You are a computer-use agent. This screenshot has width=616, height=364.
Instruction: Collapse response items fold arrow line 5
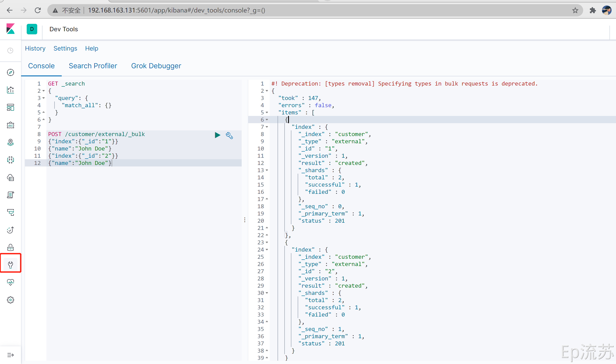click(267, 113)
